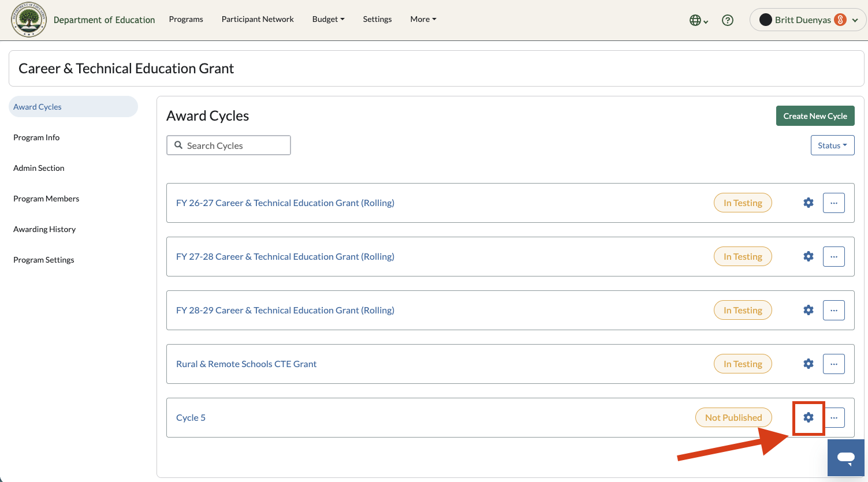The image size is (868, 482).
Task: Open Settings in the top navigation
Action: click(x=377, y=19)
